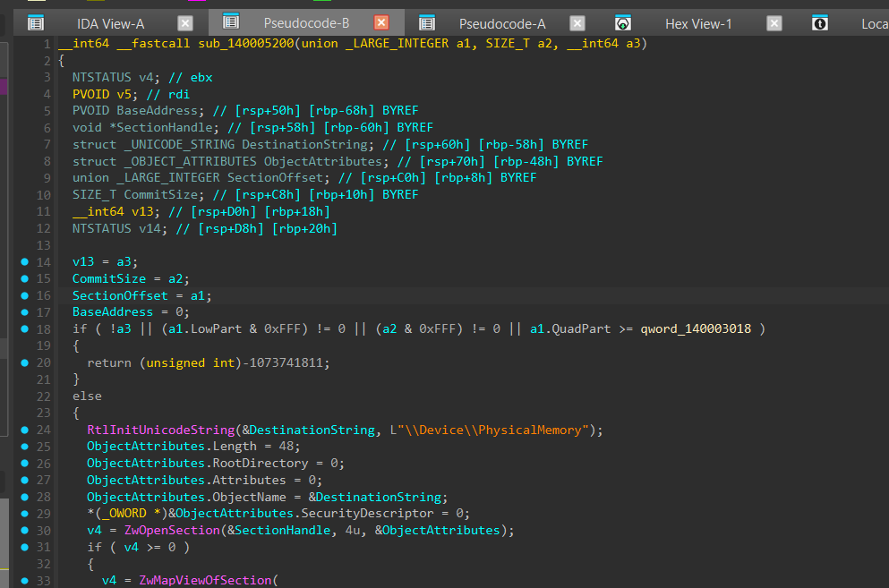The width and height of the screenshot is (889, 588).
Task: Close the Pseudocode-A tab
Action: pos(577,23)
